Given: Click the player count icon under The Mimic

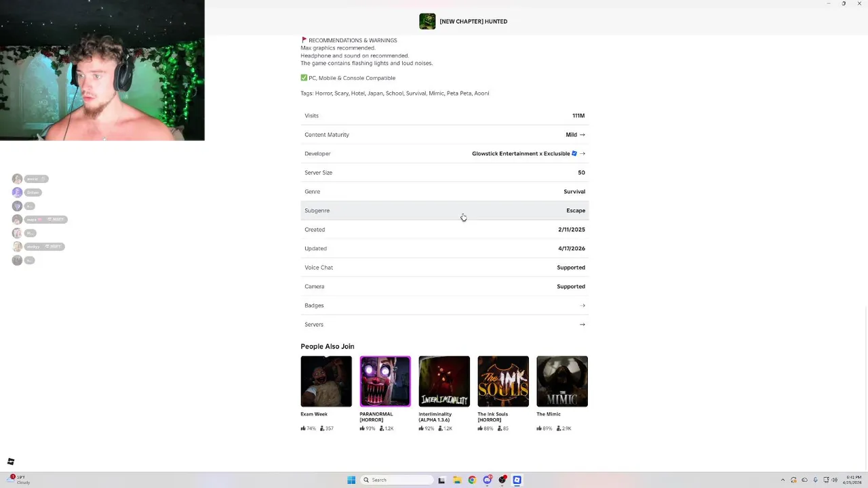Looking at the screenshot, I should 559,428.
